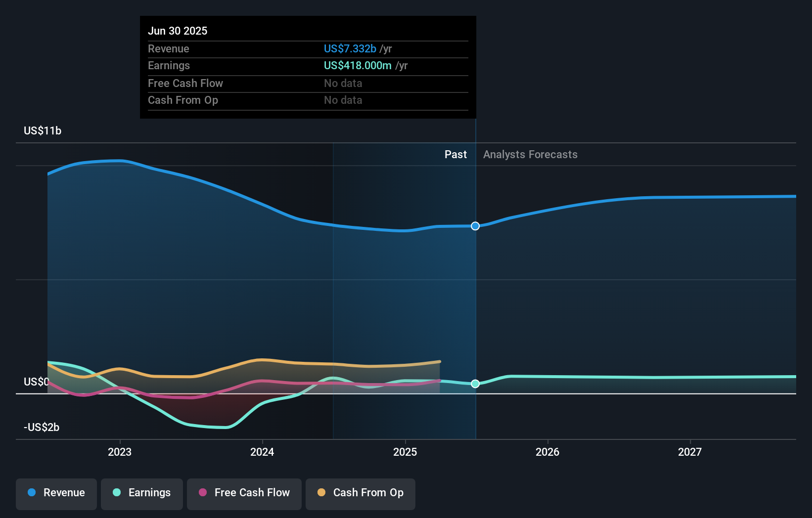812x518 pixels.
Task: Click the Analysts Forecasts label
Action: coord(530,154)
